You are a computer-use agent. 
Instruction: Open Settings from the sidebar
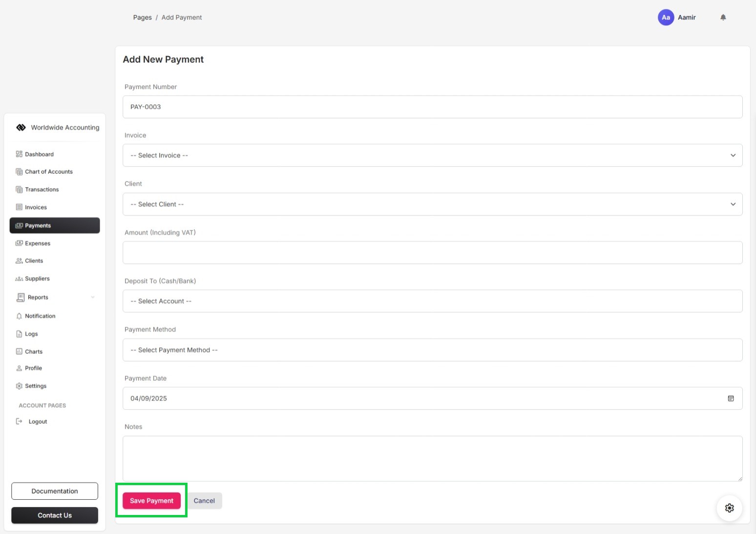[x=35, y=385]
